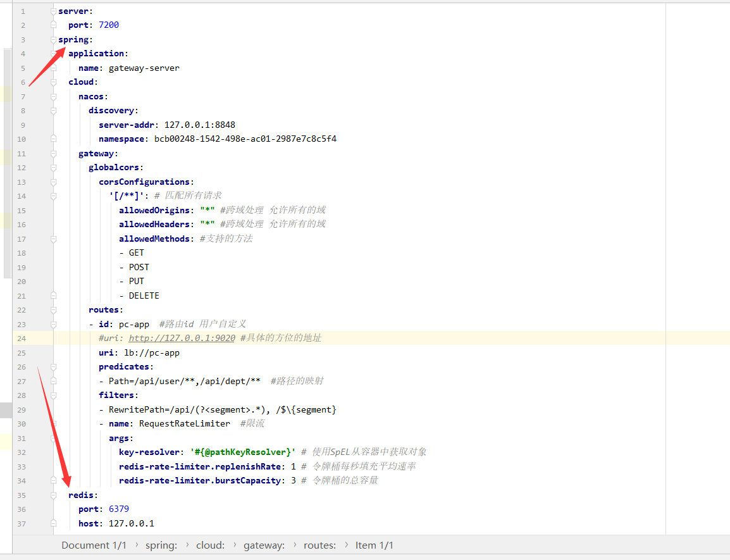Fold the discovery section in the gutter
This screenshot has height=560, width=730.
(x=54, y=110)
